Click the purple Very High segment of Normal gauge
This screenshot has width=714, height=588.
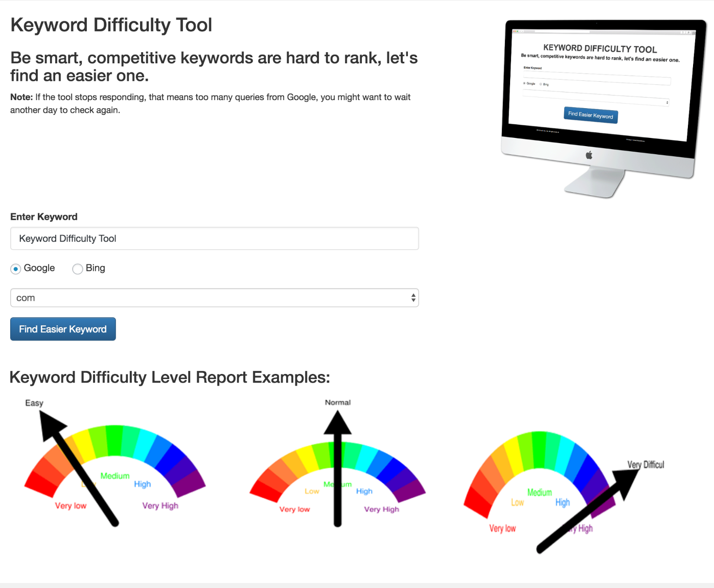[409, 490]
